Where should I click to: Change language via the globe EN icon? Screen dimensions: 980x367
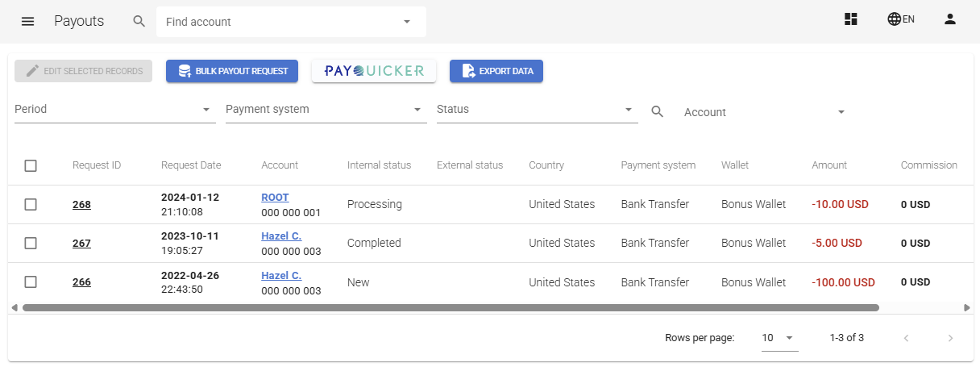[x=900, y=19]
